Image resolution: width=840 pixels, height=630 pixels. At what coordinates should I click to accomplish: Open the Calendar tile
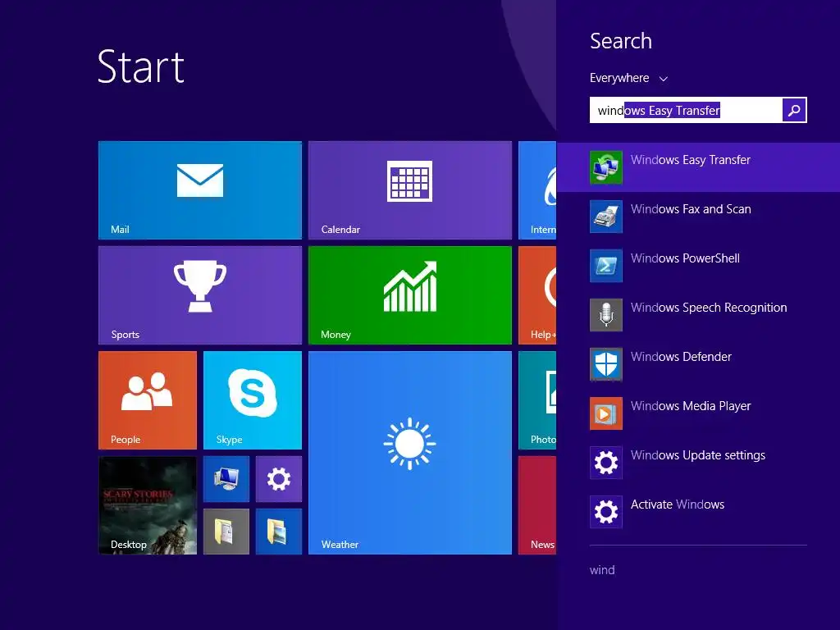(410, 190)
